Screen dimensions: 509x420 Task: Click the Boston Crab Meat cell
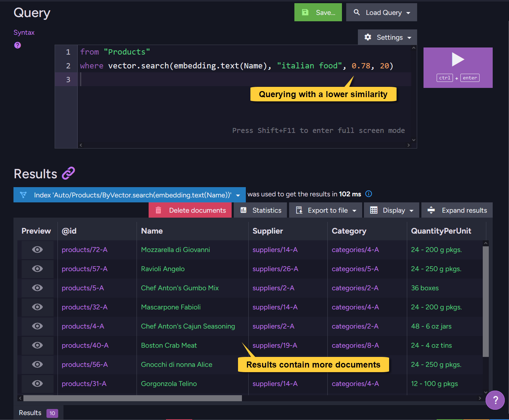click(169, 345)
